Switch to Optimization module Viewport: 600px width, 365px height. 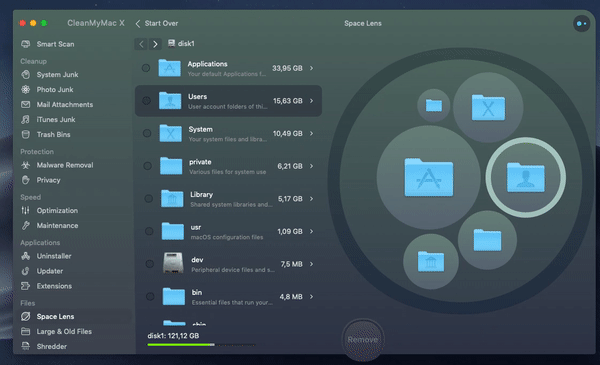pos(57,210)
